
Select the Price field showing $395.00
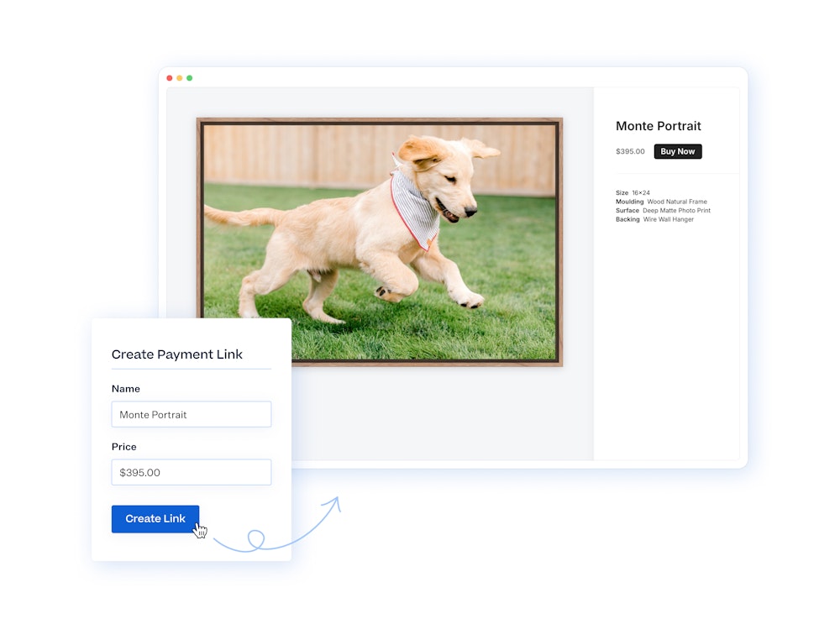(x=191, y=472)
